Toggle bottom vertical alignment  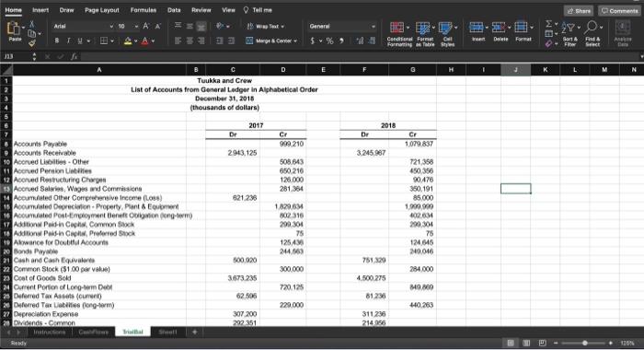click(201, 27)
